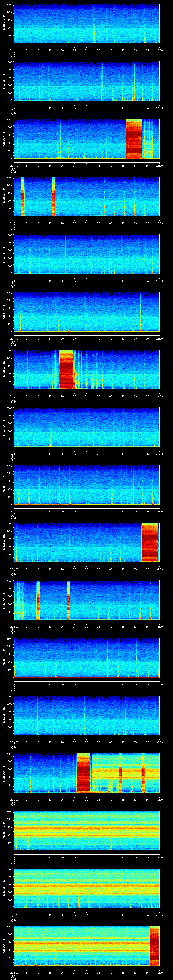Click the red broadband burst in the 0:24:00 panel
Image resolution: width=173 pixels, height=980 pixels.
(x=134, y=139)
